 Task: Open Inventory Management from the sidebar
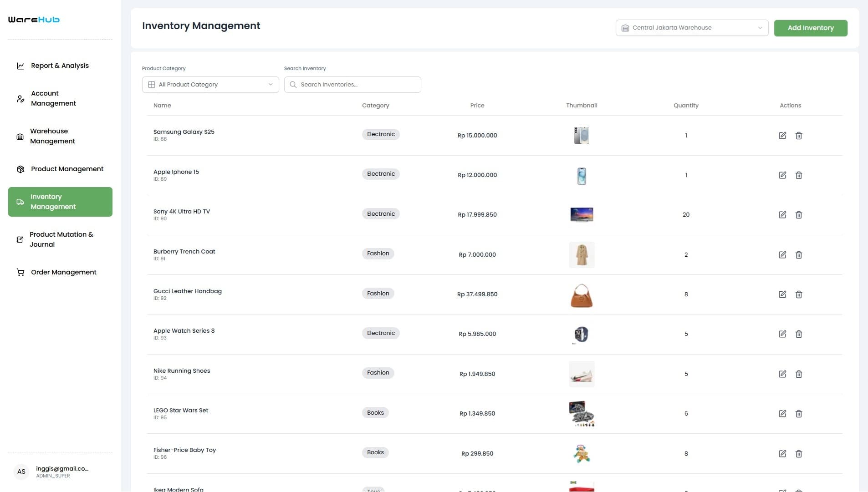coord(61,202)
